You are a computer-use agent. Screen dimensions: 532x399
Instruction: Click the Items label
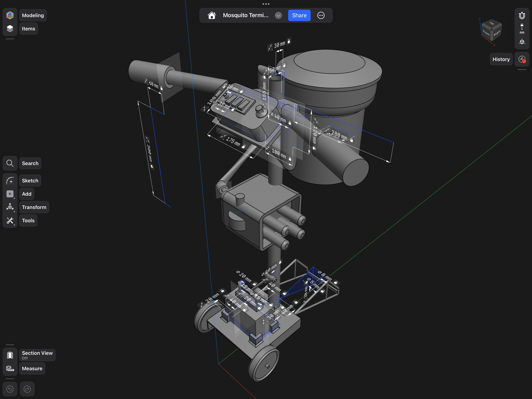[28, 29]
